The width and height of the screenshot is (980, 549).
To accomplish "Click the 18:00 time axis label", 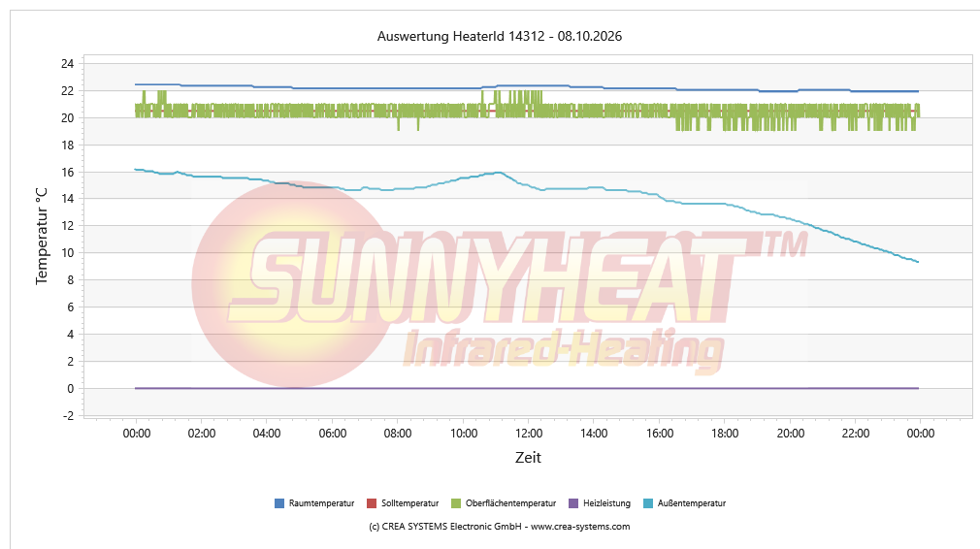I will pos(725,434).
